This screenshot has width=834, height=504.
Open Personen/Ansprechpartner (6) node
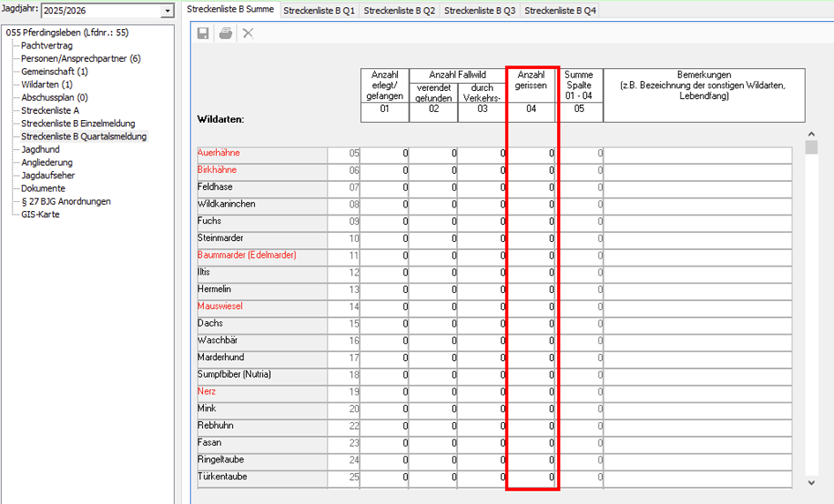tap(81, 58)
